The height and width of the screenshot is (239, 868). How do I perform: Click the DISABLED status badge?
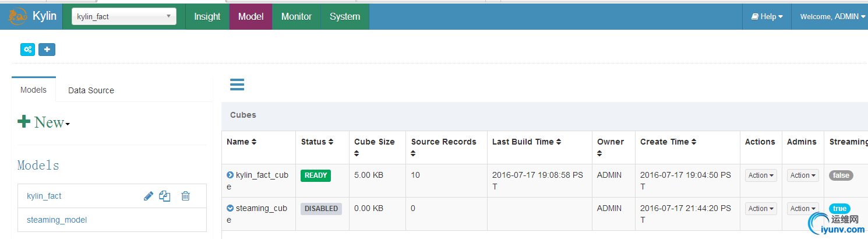[321, 209]
